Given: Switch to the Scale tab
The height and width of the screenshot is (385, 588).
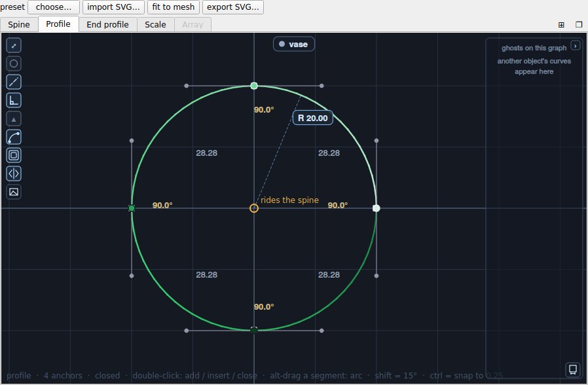Looking at the screenshot, I should pos(155,25).
